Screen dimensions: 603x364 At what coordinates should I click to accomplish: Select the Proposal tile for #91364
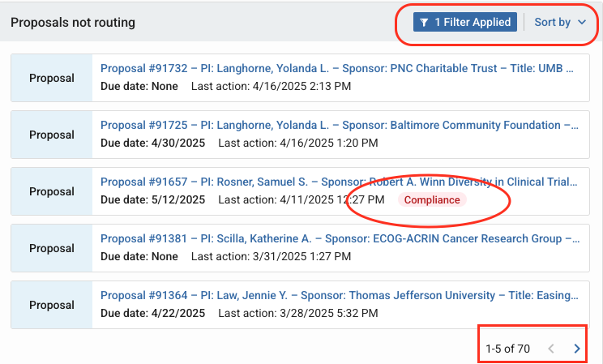pos(52,306)
